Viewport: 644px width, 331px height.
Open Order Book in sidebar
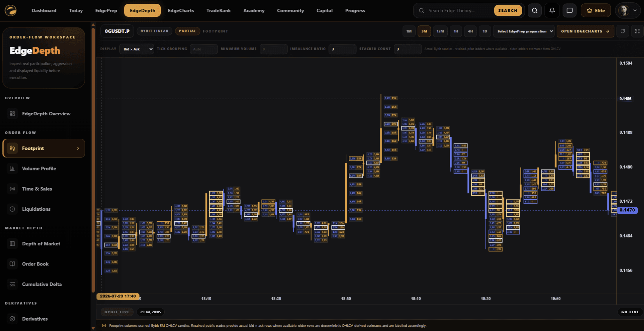pos(44,264)
